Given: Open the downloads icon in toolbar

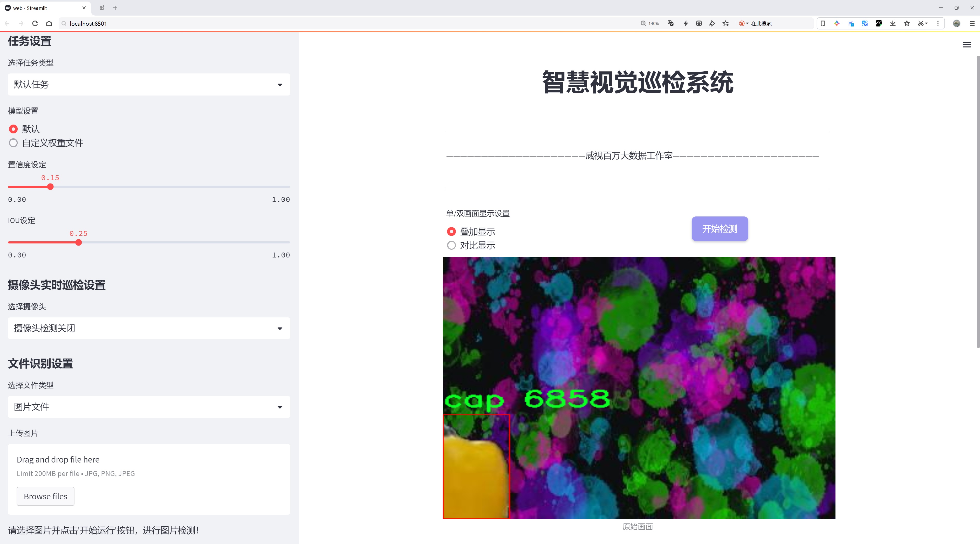Looking at the screenshot, I should [893, 23].
